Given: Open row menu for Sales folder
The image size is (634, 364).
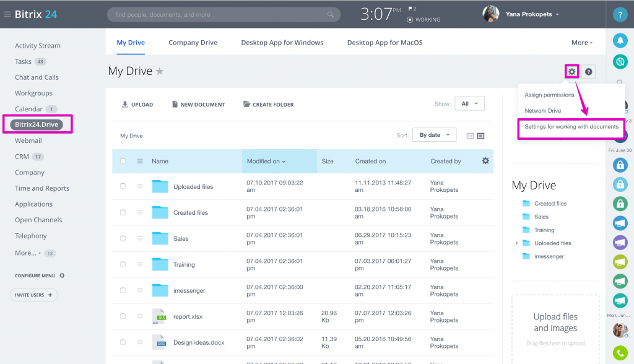Looking at the screenshot, I should [x=140, y=238].
